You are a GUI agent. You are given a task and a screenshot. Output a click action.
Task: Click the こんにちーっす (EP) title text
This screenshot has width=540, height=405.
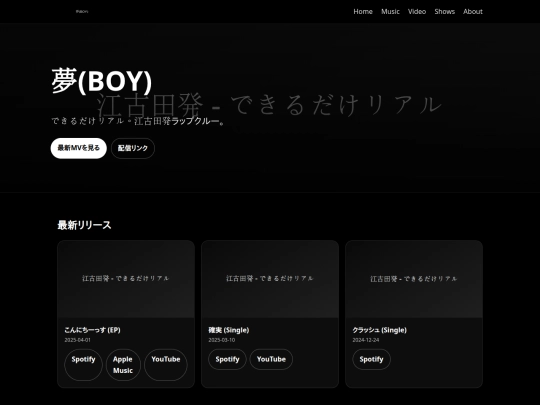tap(92, 330)
